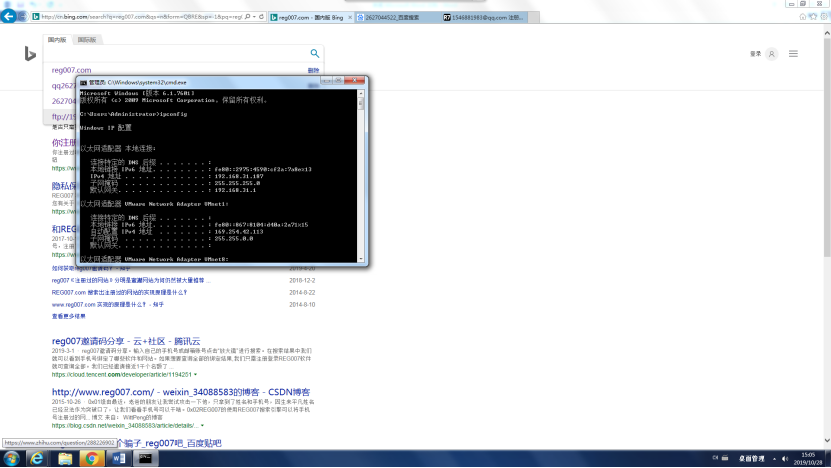This screenshot has height=468, width=831.
Task: Open the Windows Start menu orb
Action: [11, 458]
